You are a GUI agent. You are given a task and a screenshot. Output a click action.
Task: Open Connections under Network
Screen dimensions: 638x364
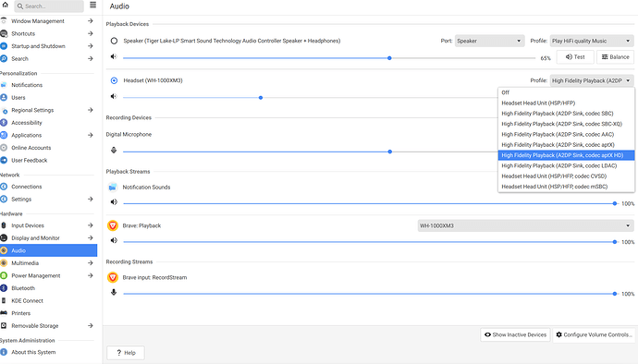[48, 187]
